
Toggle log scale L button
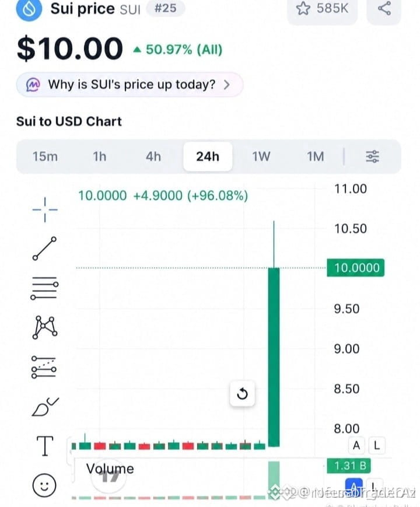coord(377,446)
